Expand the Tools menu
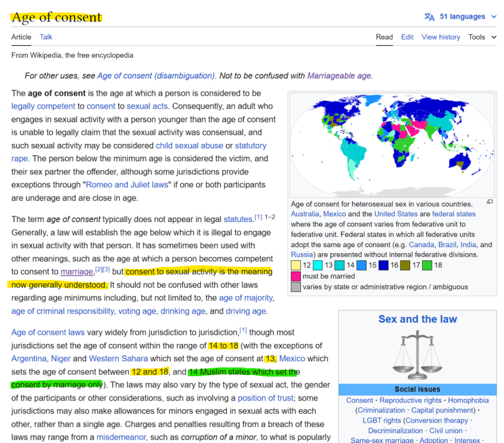 (482, 37)
